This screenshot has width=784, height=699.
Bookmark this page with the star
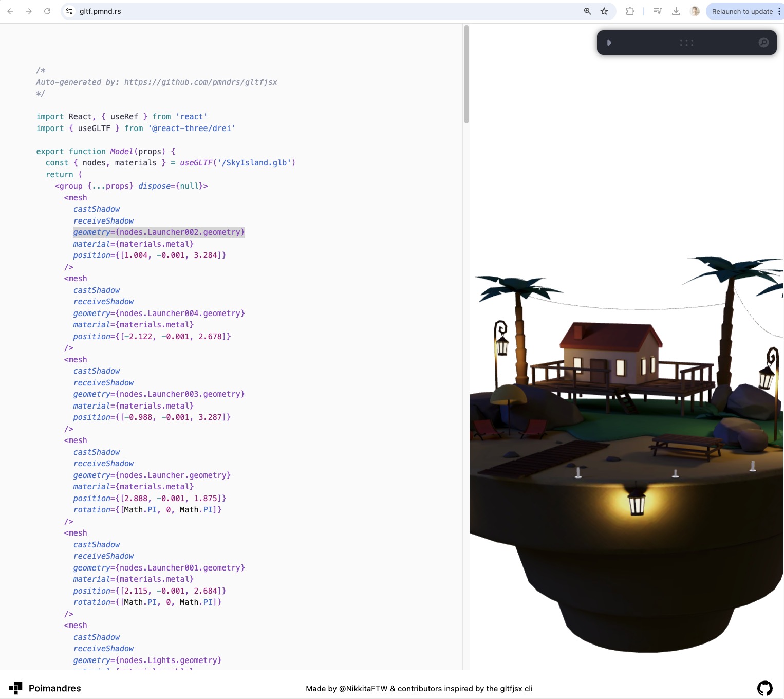[604, 11]
